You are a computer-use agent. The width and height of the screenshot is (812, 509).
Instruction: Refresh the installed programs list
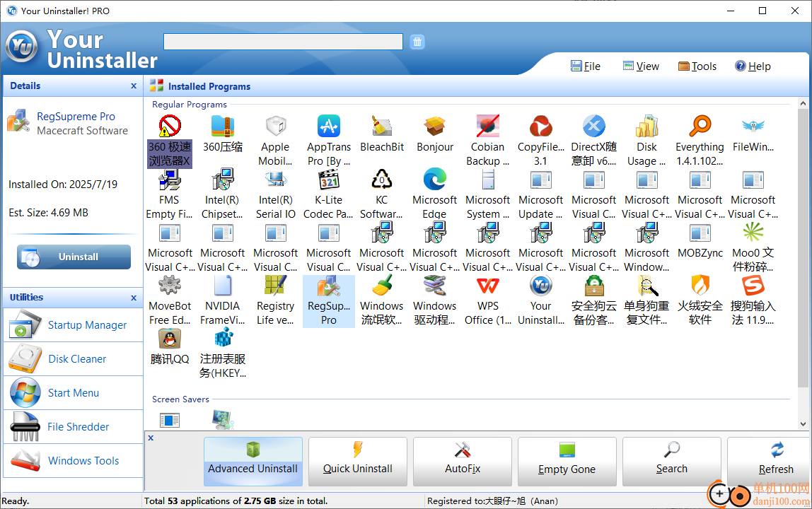coord(769,462)
